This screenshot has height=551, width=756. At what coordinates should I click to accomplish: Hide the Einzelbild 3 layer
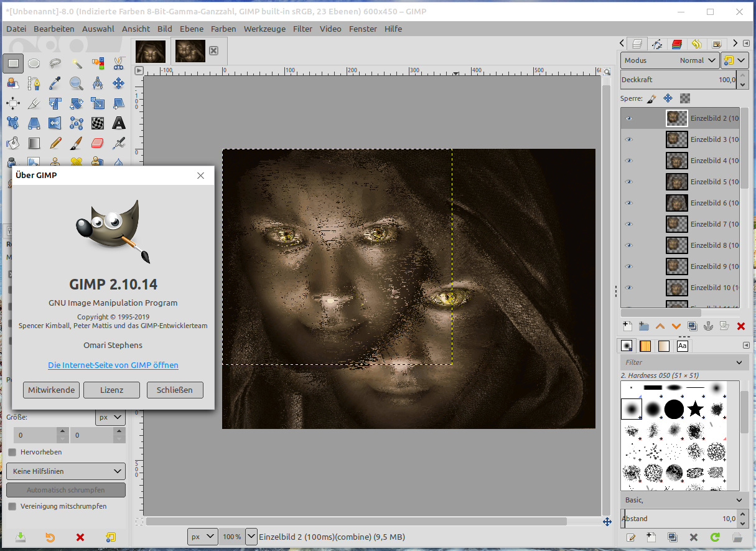coord(628,139)
